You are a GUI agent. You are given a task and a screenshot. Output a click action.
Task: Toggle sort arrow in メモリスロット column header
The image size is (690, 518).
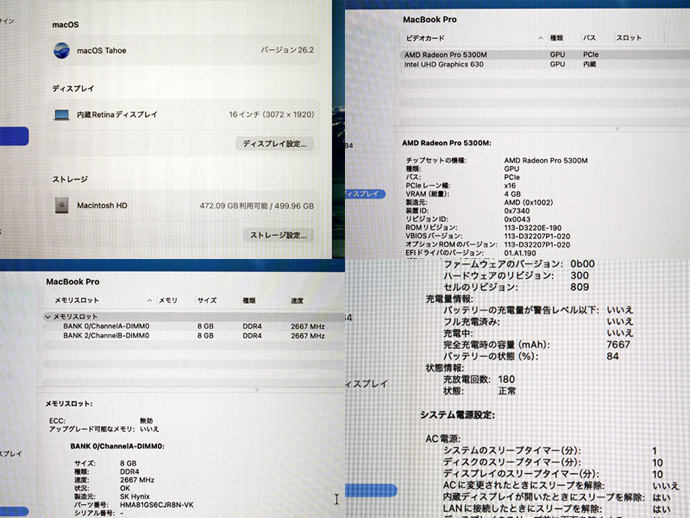151,300
